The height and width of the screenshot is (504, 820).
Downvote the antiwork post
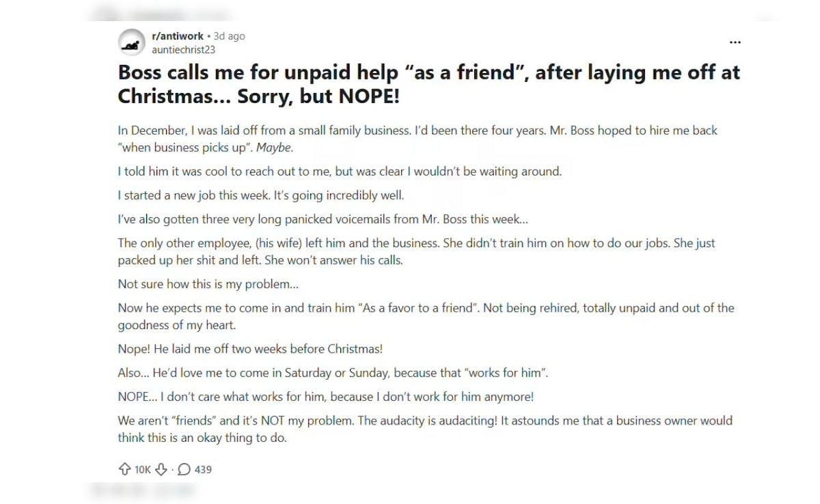click(x=161, y=469)
